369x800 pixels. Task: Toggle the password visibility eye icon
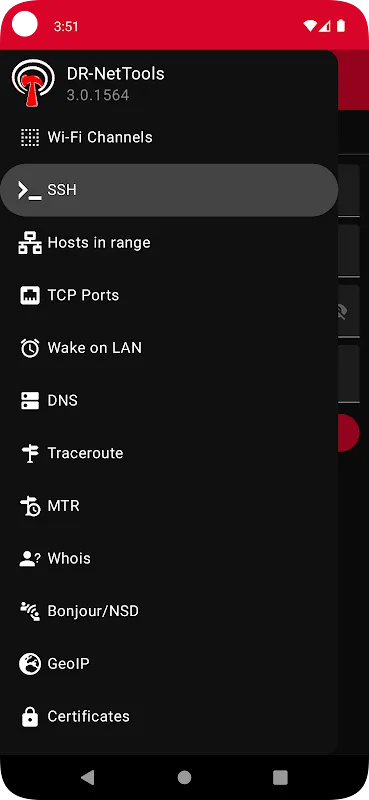pos(342,312)
